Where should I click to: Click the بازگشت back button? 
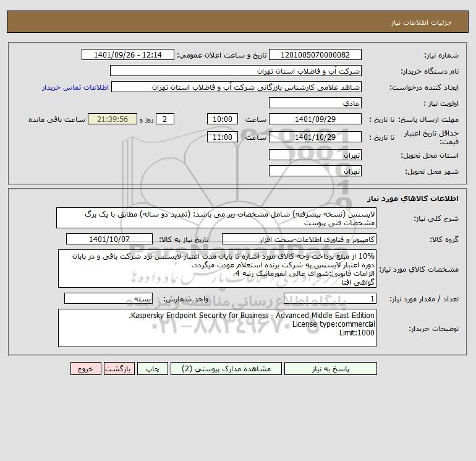click(x=119, y=369)
